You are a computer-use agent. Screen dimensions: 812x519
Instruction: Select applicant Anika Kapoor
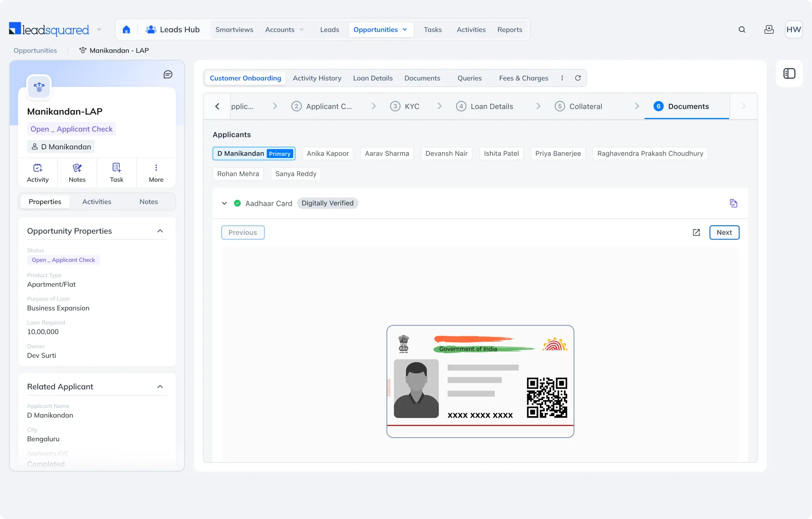(328, 153)
